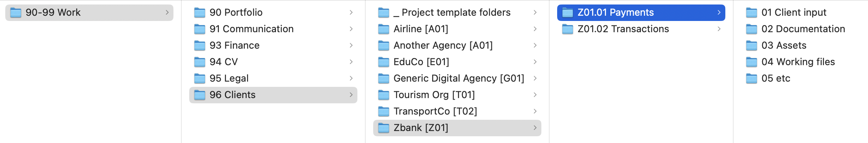Screen dimensions: 868x143
Task: Click the Z01.02 Transactions folder icon
Action: tap(568, 29)
